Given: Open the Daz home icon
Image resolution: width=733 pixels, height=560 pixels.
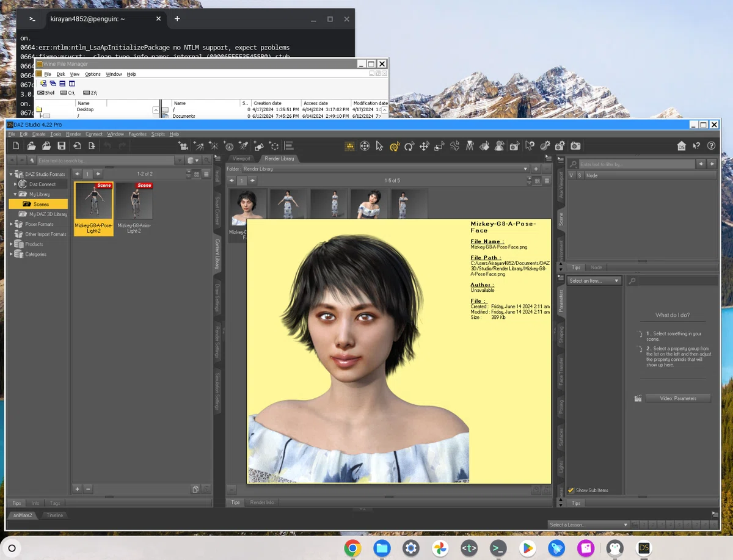Looking at the screenshot, I should (x=682, y=146).
